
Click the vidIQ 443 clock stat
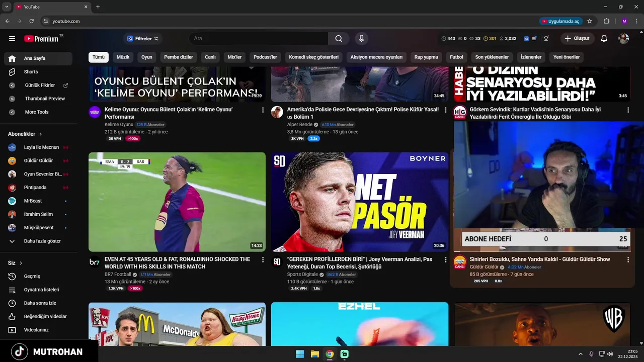tap(448, 39)
